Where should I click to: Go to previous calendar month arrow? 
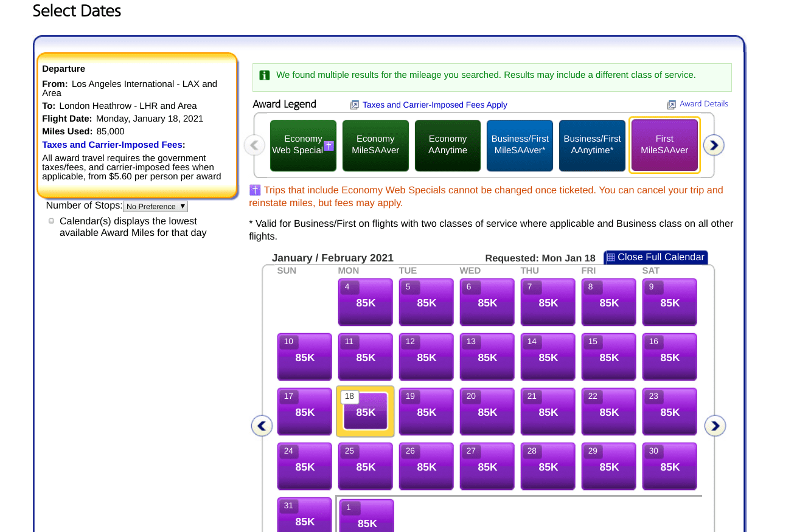(262, 426)
